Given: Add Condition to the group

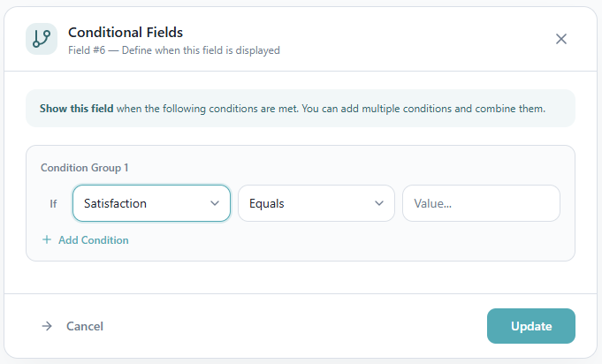Looking at the screenshot, I should 93,239.
